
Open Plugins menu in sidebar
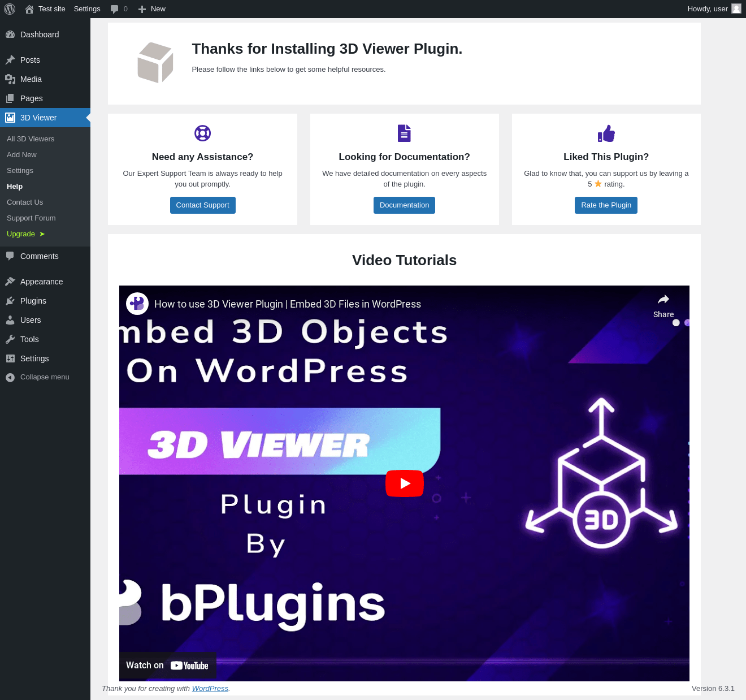[45, 301]
